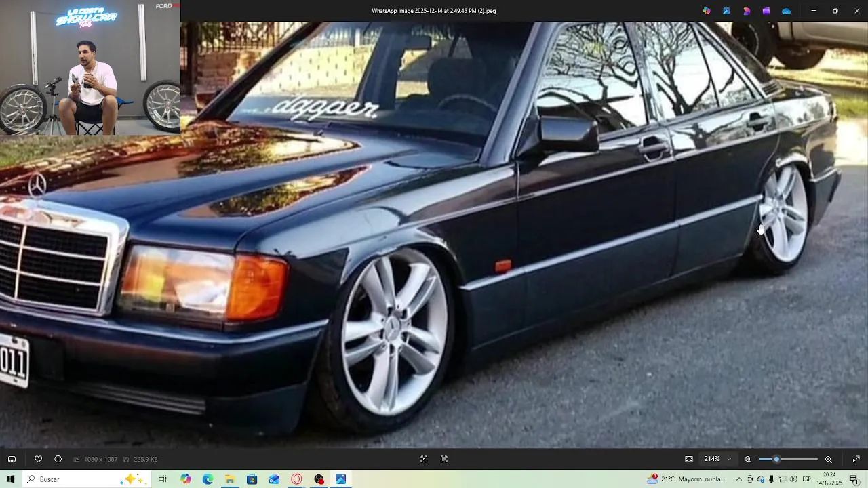Open Task View on the taskbar

(x=163, y=479)
